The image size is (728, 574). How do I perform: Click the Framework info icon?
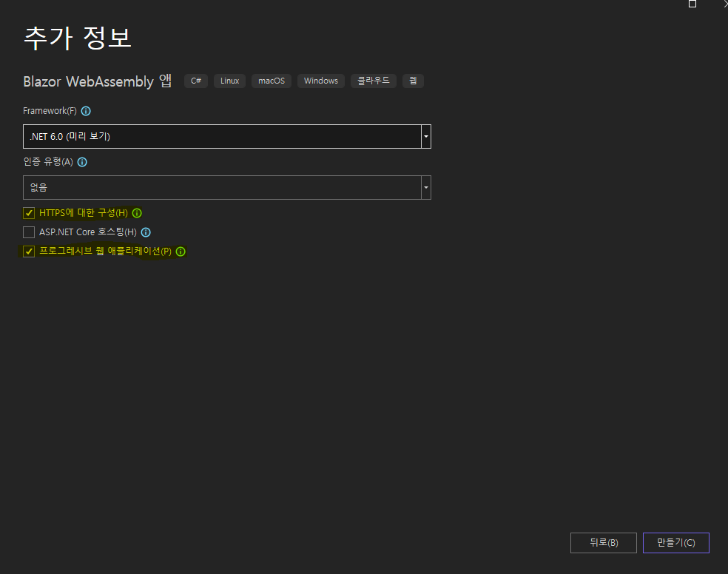[86, 111]
